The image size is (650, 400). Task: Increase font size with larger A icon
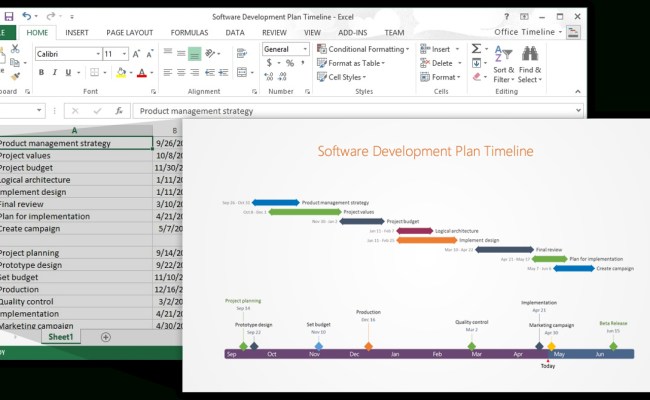point(136,54)
